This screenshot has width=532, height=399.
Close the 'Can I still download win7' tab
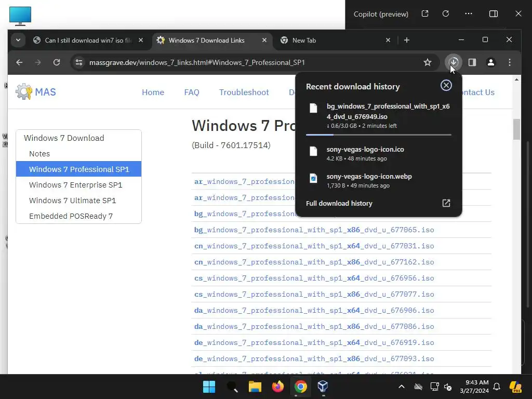coord(141,40)
